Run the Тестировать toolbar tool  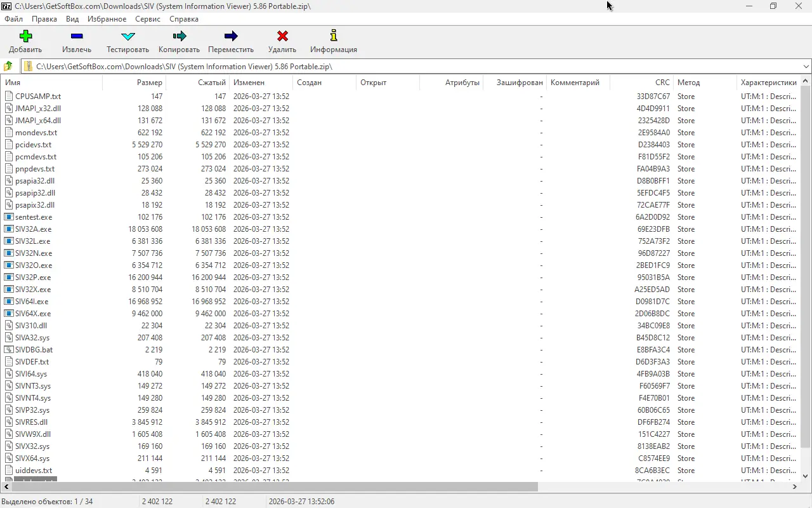(x=128, y=36)
